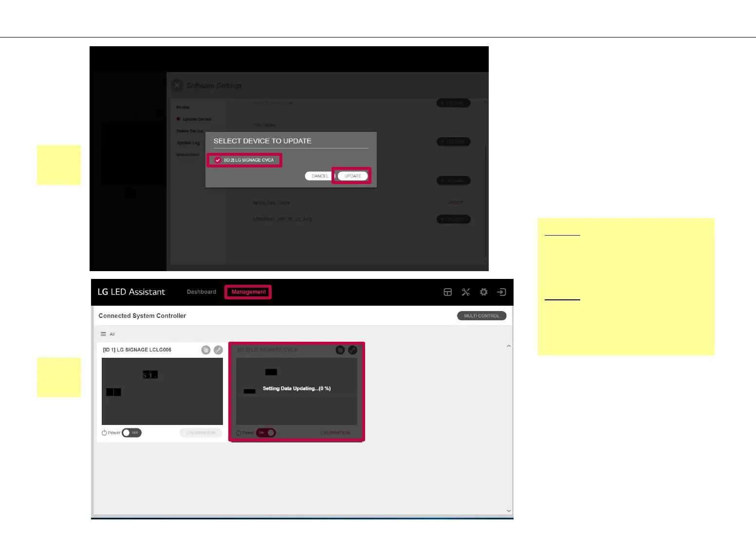
Task: Click the LCLG006 display preview thumbnail
Action: tap(162, 391)
